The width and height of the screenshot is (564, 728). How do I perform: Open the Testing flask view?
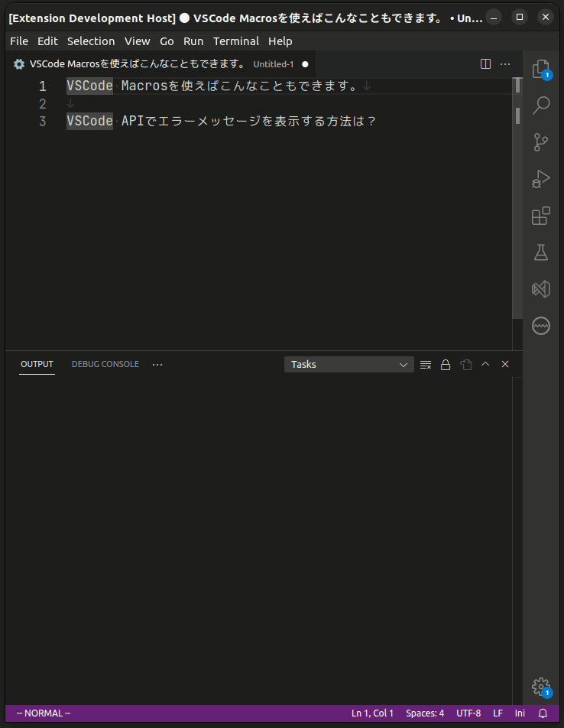click(541, 252)
